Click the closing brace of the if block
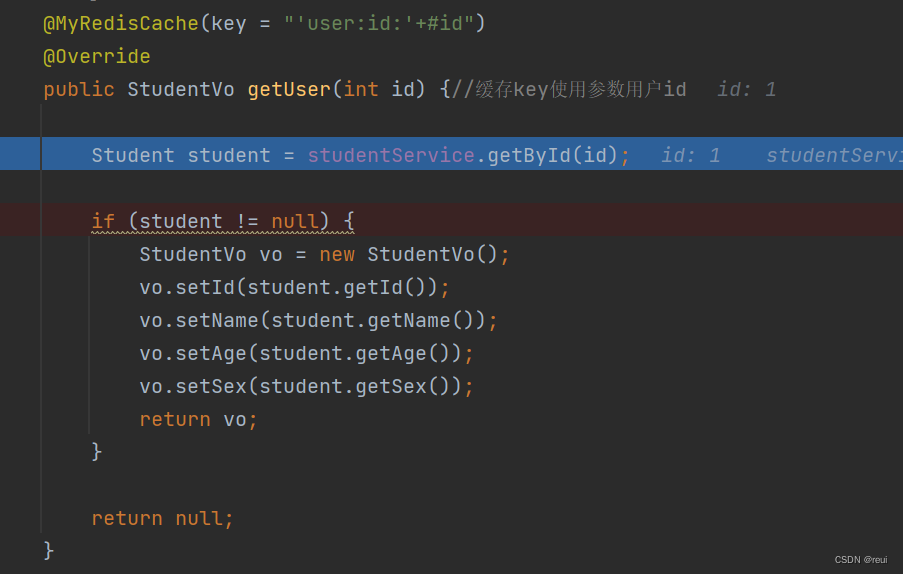Image resolution: width=903 pixels, height=574 pixels. (97, 451)
